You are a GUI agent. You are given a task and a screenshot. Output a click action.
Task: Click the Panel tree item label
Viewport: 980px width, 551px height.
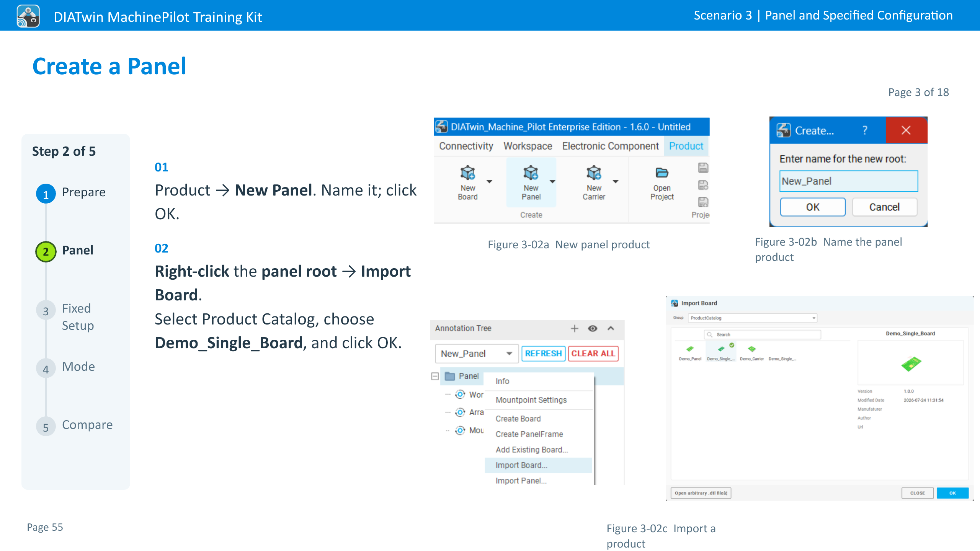tap(469, 376)
